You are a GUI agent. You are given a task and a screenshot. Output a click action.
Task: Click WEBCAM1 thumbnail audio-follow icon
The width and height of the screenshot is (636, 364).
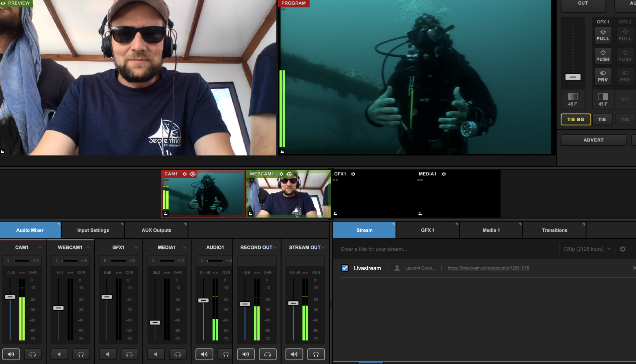point(290,174)
